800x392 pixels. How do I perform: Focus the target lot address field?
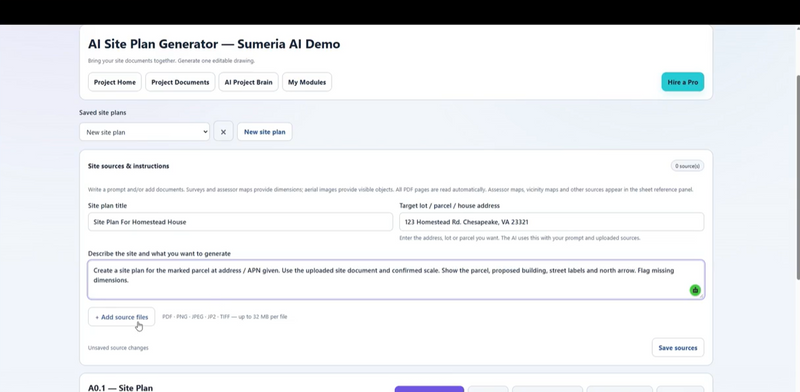(552, 222)
